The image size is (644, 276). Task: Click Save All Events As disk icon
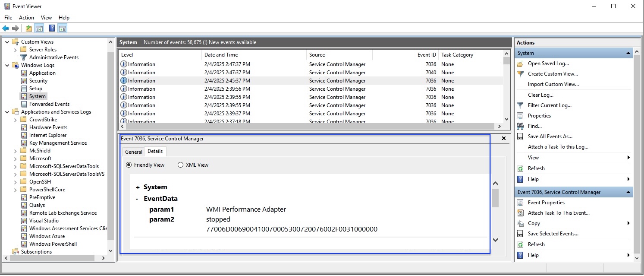coord(520,136)
